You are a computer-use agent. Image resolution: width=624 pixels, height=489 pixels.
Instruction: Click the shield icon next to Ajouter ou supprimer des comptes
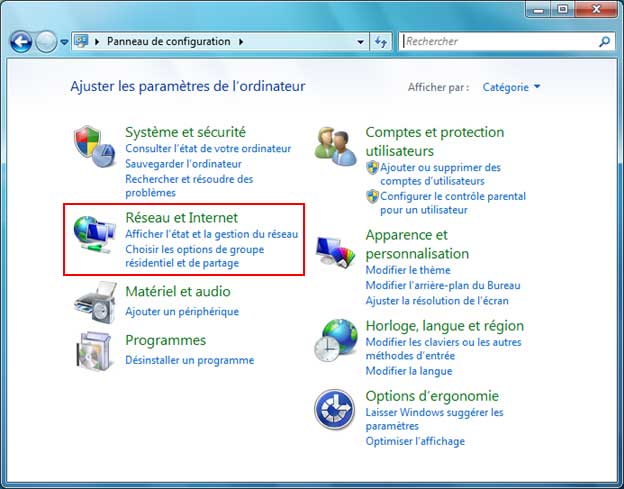click(x=372, y=168)
